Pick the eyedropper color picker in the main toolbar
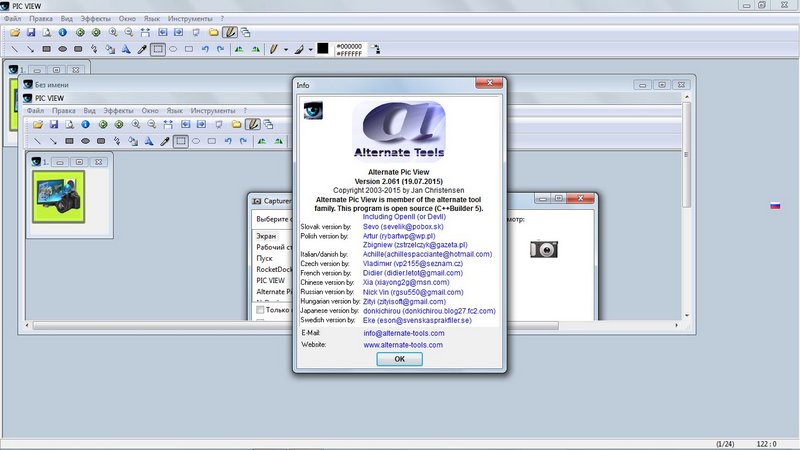This screenshot has height=450, width=800. coord(142,49)
